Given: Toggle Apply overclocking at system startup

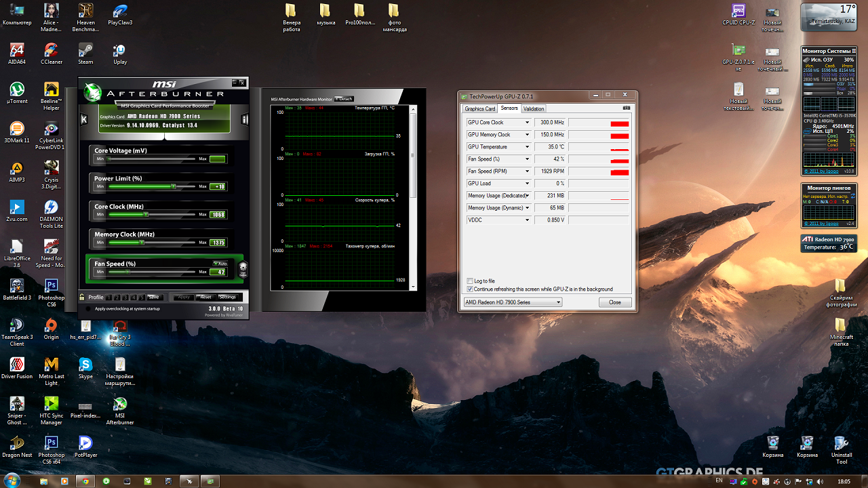Looking at the screenshot, I should 88,308.
